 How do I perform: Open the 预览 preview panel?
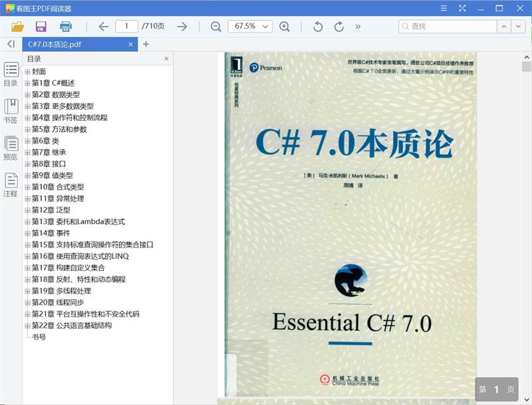[10, 148]
